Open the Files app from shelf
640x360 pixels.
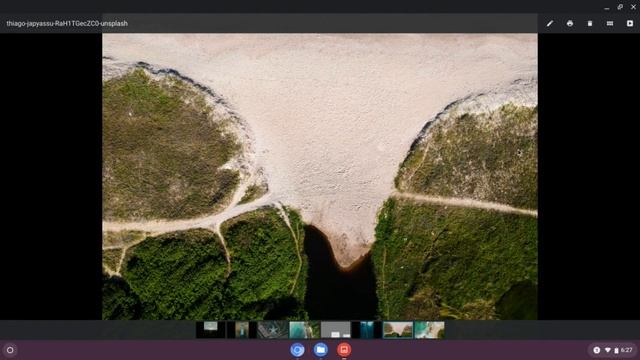321,350
